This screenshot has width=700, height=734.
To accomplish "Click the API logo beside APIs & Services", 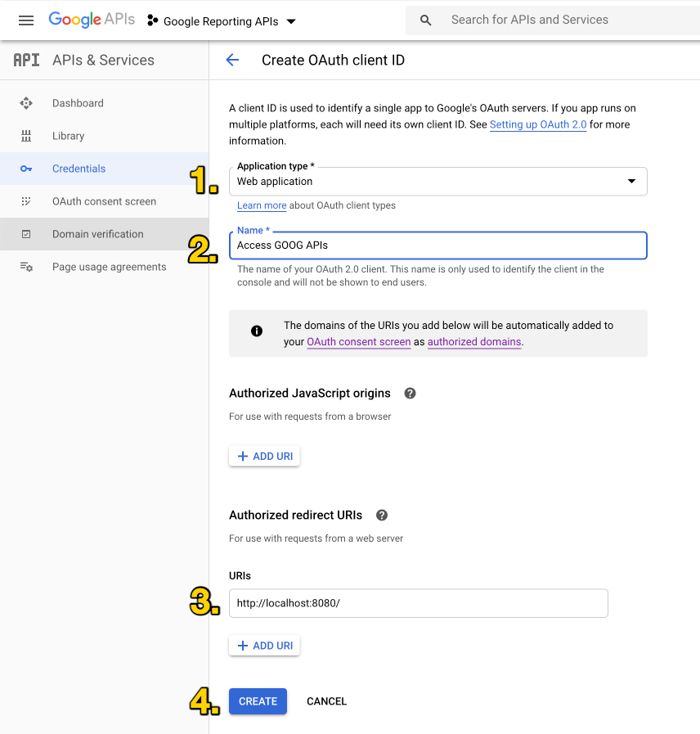I will pyautogui.click(x=26, y=60).
